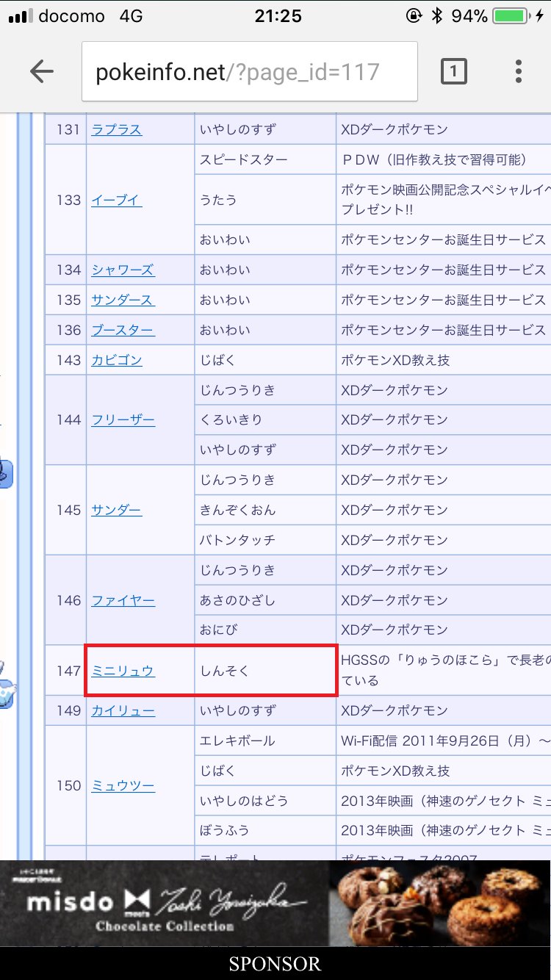Open the カイリュー link

click(x=123, y=710)
